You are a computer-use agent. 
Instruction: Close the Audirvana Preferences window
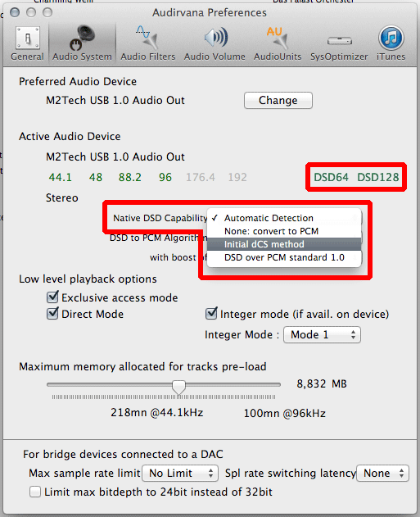[15, 12]
